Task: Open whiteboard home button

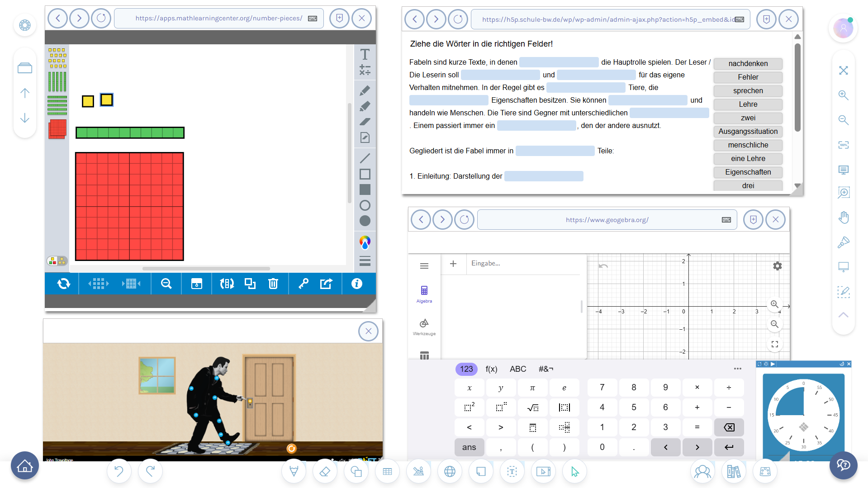Action: pos(25,465)
